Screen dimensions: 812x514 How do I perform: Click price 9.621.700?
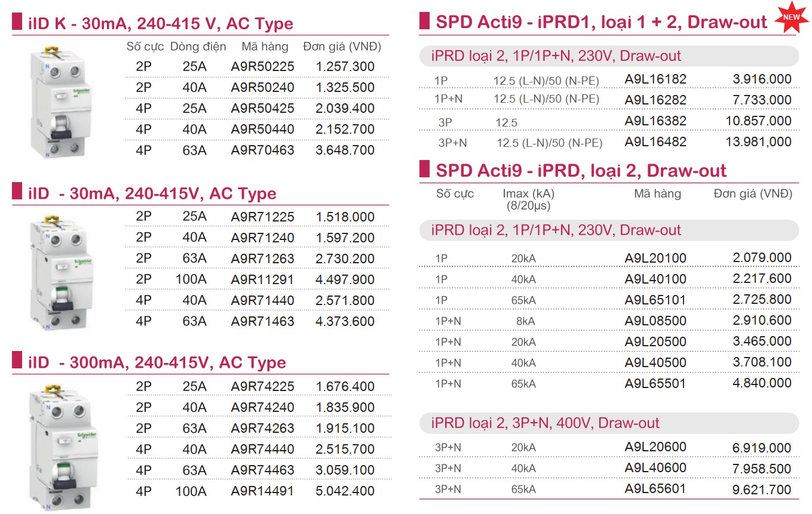pyautogui.click(x=762, y=491)
